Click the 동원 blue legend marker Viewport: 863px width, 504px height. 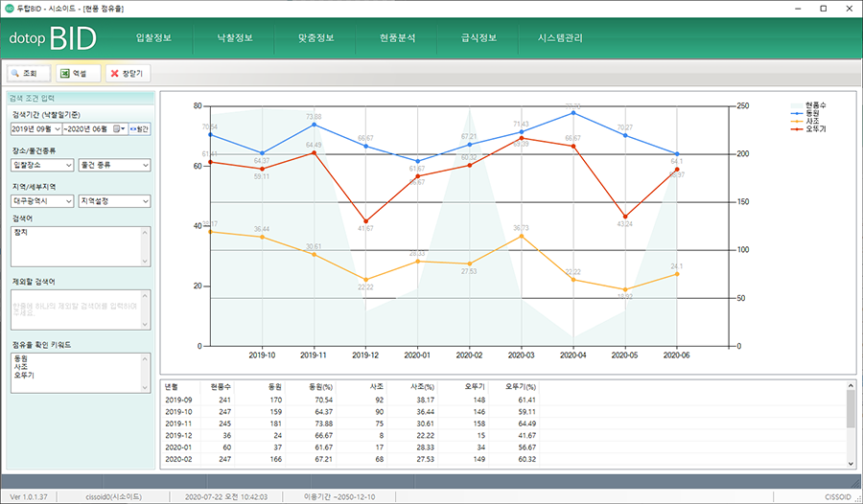click(x=796, y=112)
